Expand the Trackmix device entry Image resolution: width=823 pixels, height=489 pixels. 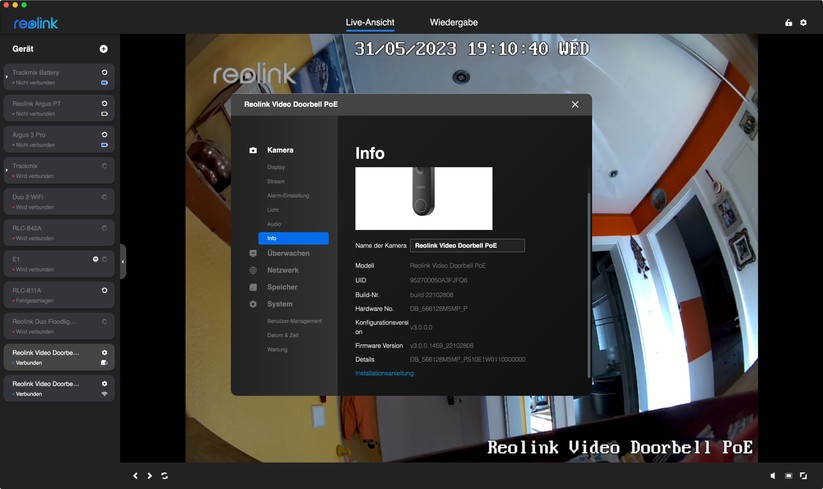point(7,171)
